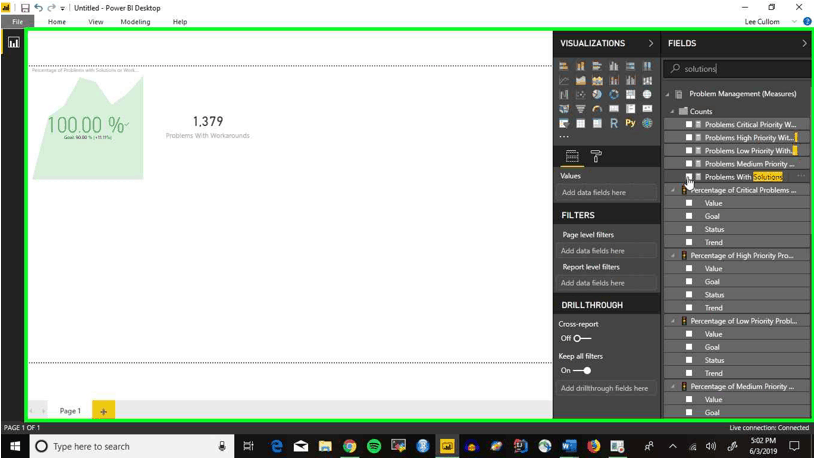This screenshot has height=460, width=816.
Task: Select the Stacked bar chart visual
Action: pyautogui.click(x=564, y=66)
